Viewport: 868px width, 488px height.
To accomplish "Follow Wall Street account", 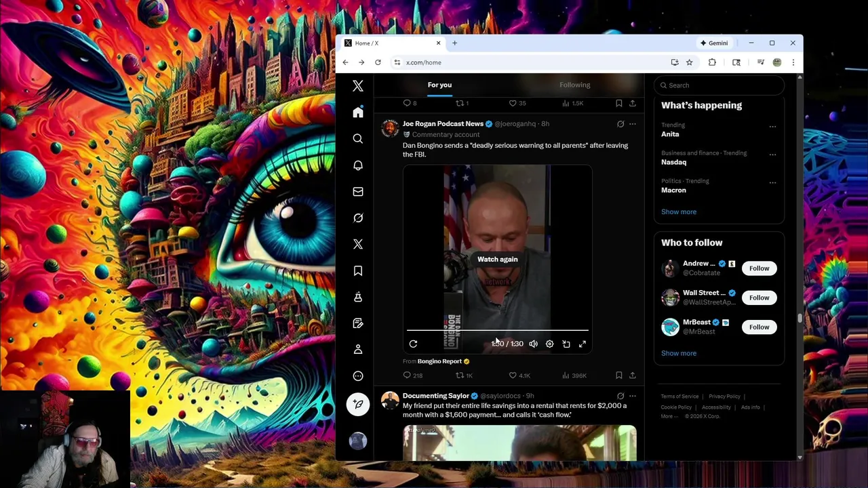I will (x=759, y=298).
